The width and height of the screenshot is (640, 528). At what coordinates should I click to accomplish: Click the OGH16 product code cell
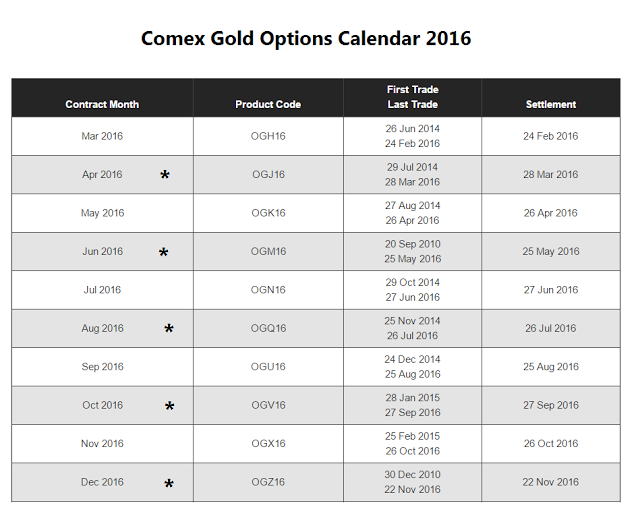coord(268,136)
